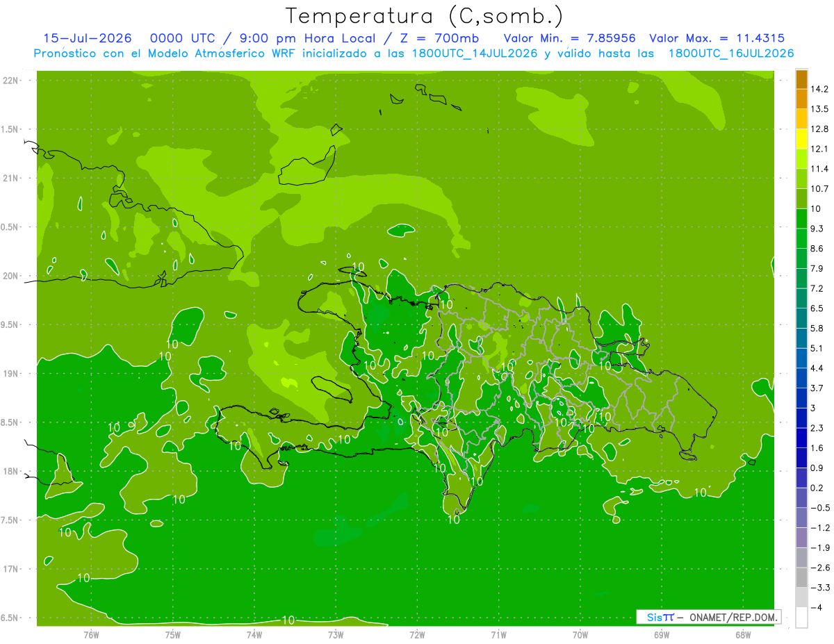The width and height of the screenshot is (834, 644).
Task: Click the '73W' longitude axis label
Action: (336, 634)
